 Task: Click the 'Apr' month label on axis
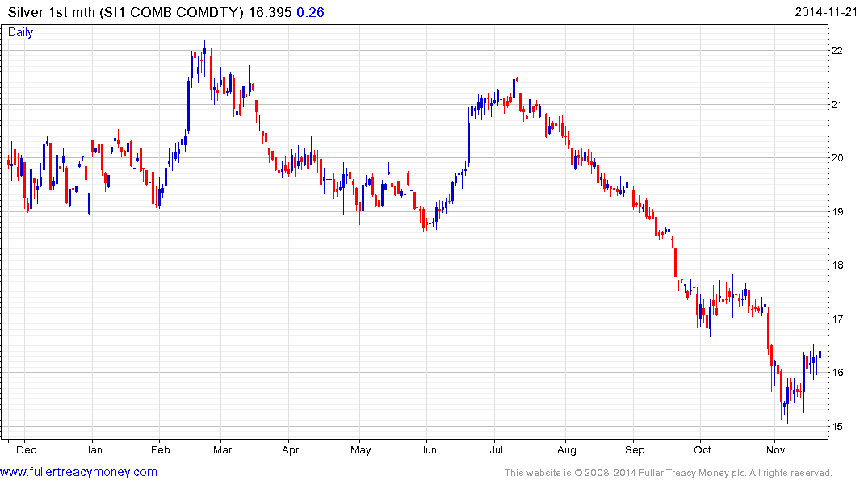(x=290, y=449)
